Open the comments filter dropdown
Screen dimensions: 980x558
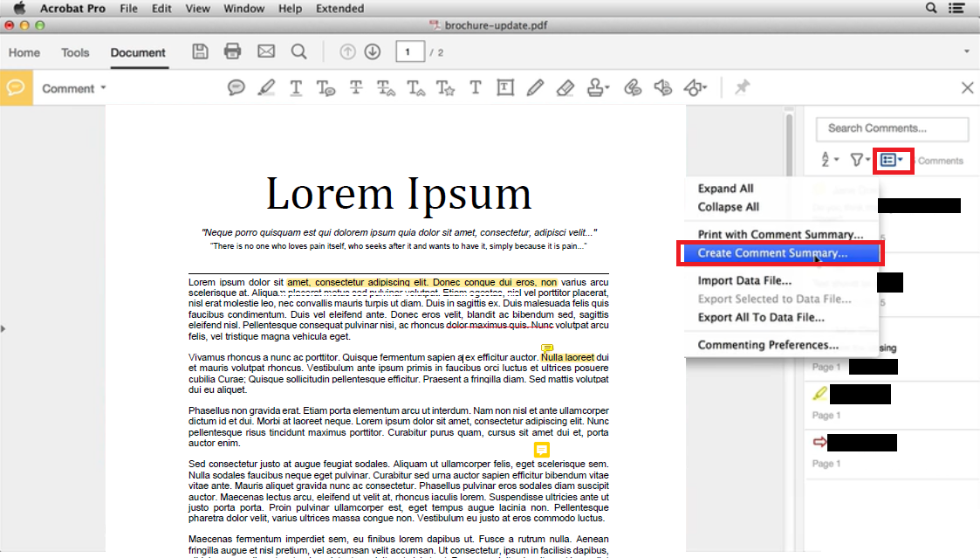point(859,161)
